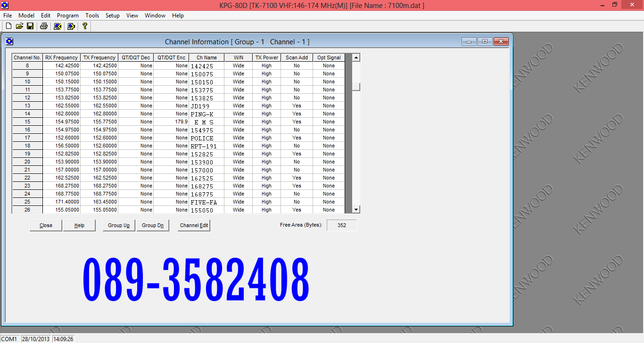The image size is (644, 343).
Task: Click the W/N column header
Action: tap(239, 57)
